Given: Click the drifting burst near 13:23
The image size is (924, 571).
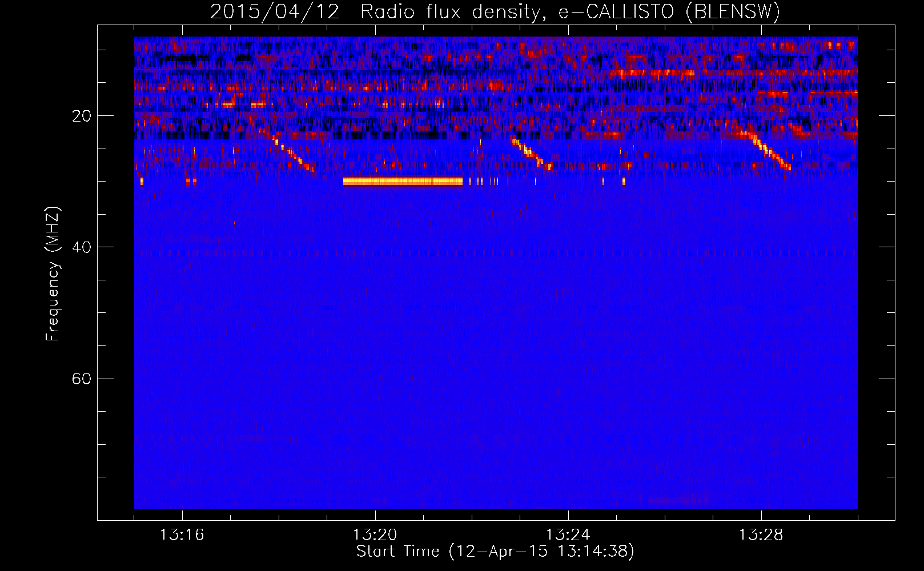Looking at the screenshot, I should (532, 152).
